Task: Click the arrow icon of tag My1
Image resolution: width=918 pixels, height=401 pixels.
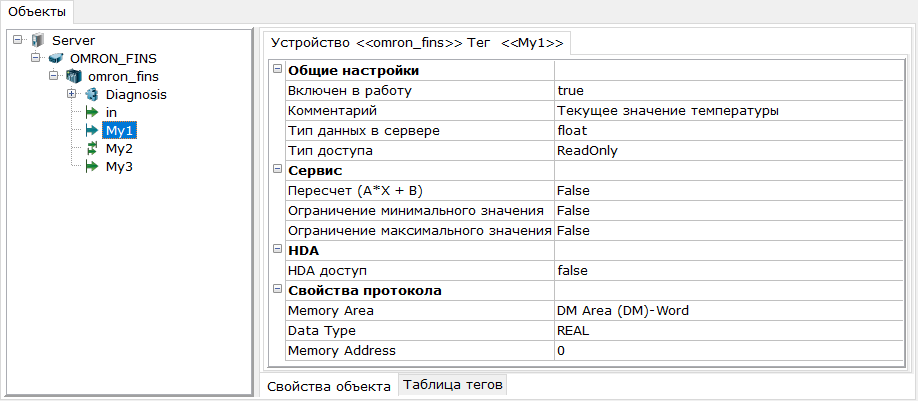Action: pyautogui.click(x=92, y=130)
